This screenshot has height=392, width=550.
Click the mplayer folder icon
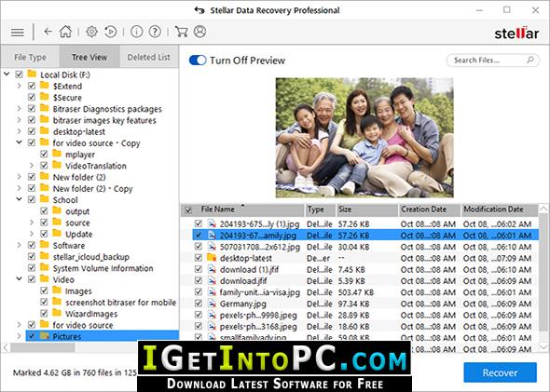pyautogui.click(x=57, y=154)
